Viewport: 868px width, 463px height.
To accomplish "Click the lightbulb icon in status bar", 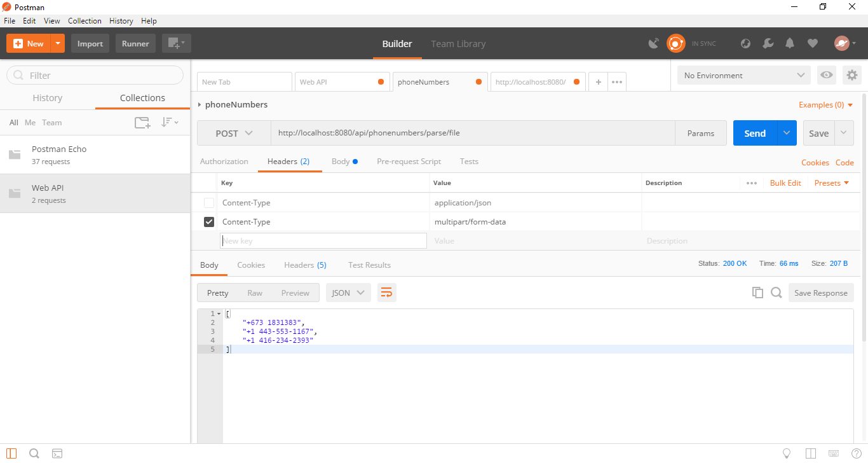I will pyautogui.click(x=787, y=453).
